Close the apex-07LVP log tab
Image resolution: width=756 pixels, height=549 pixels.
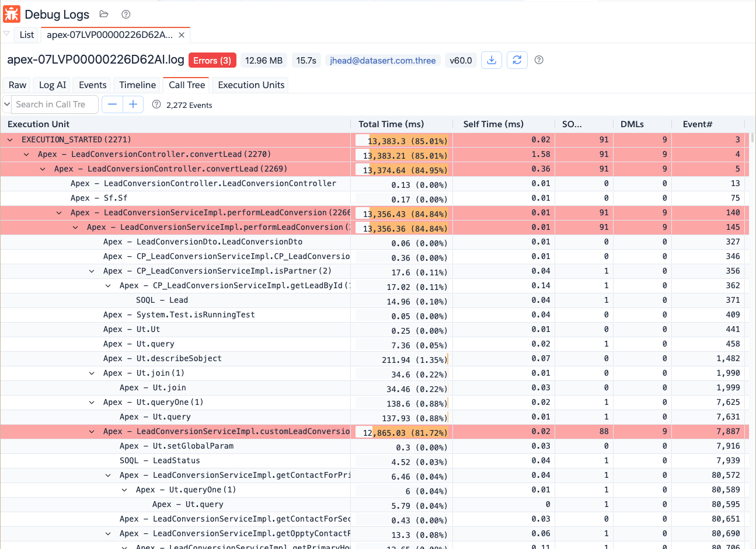click(x=182, y=35)
